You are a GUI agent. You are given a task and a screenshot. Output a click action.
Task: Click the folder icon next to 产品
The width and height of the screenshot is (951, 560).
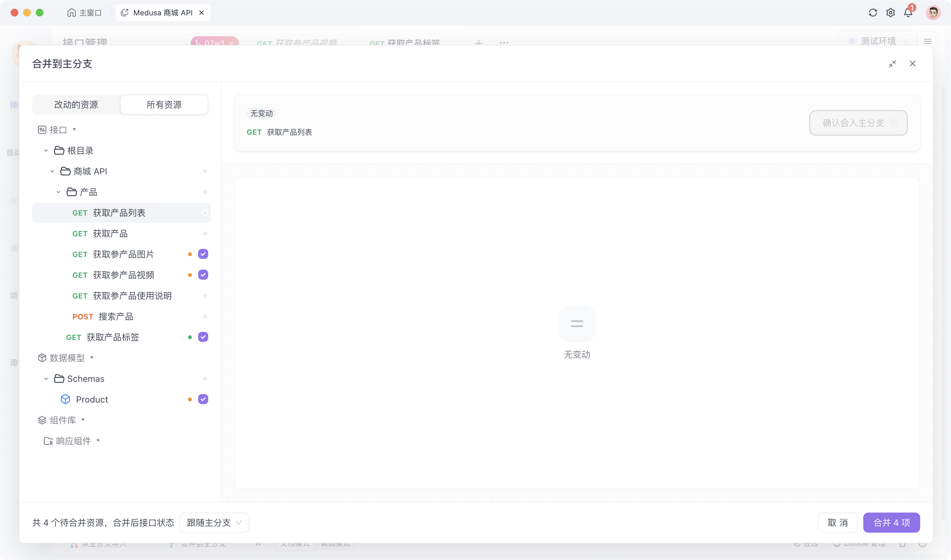[72, 192]
